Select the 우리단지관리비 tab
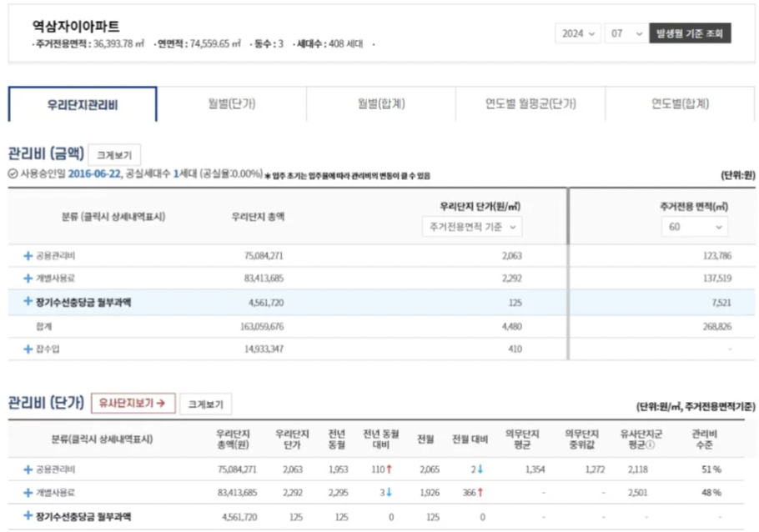This screenshot has height=532, width=759. [x=83, y=104]
